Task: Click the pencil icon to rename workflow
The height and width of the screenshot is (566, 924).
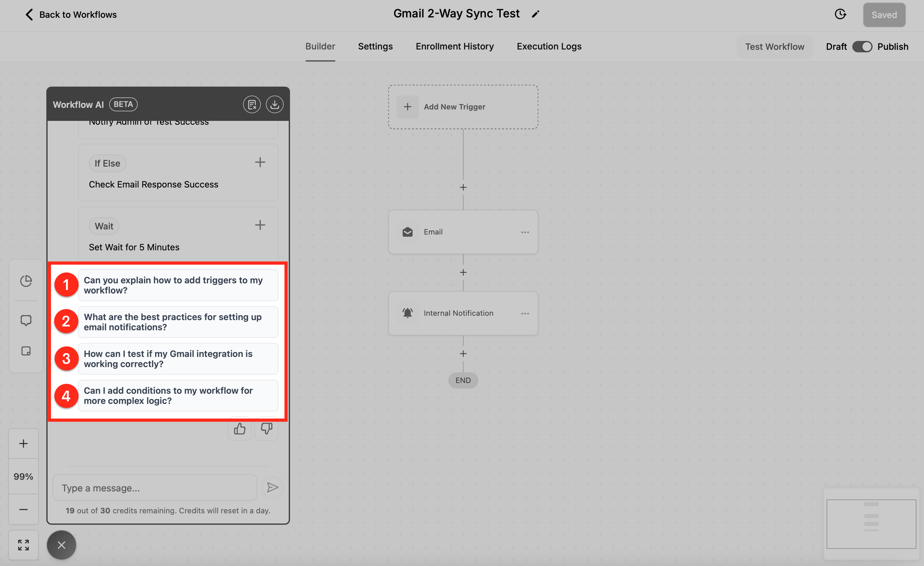Action: [x=536, y=14]
